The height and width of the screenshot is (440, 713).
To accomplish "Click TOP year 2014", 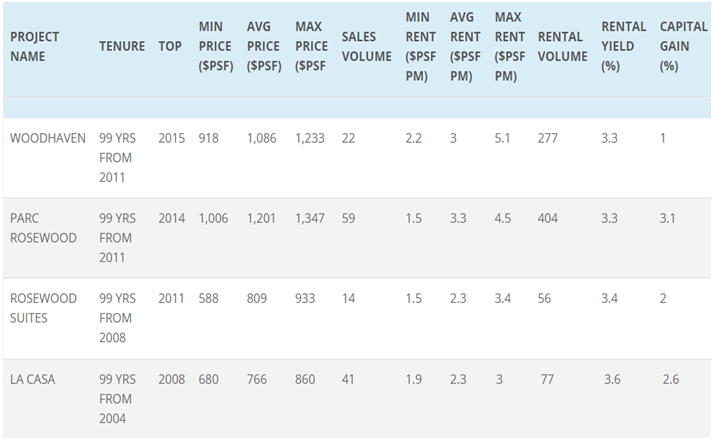I will [x=171, y=218].
